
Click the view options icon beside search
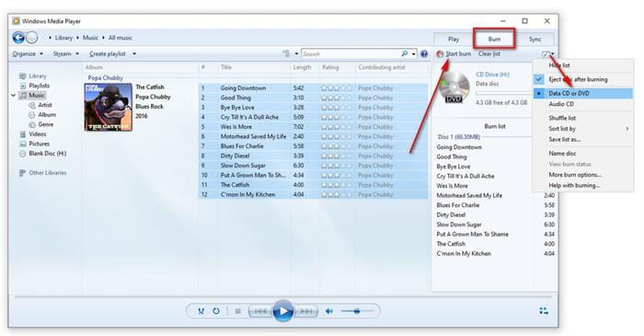[x=286, y=53]
